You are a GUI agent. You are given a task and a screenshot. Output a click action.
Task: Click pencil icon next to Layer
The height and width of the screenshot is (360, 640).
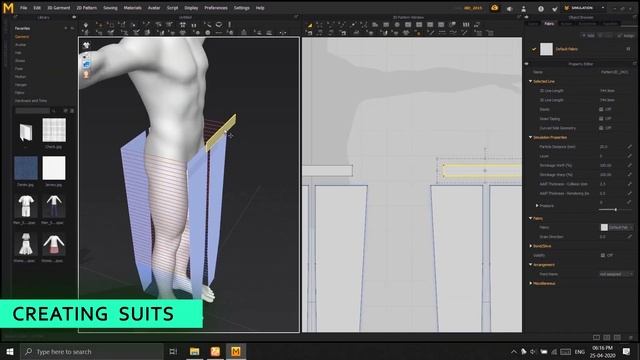(630, 156)
